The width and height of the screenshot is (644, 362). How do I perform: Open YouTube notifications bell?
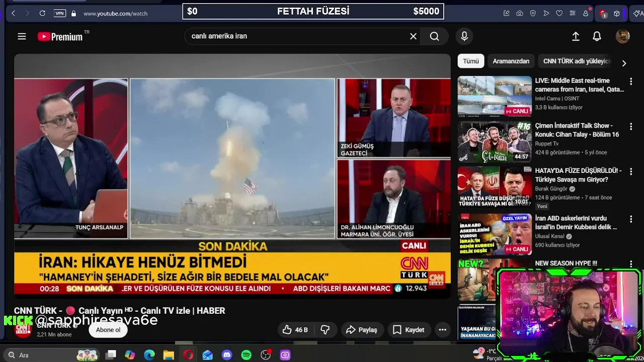pyautogui.click(x=597, y=36)
